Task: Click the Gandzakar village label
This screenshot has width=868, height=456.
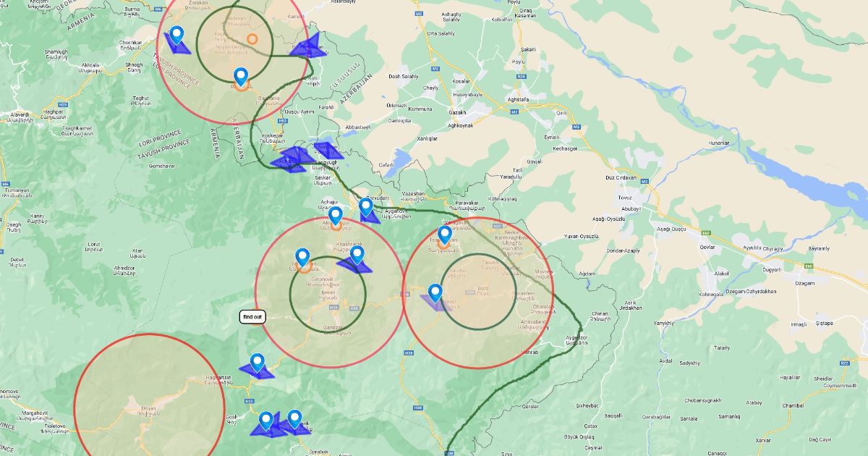Action: click(x=335, y=329)
